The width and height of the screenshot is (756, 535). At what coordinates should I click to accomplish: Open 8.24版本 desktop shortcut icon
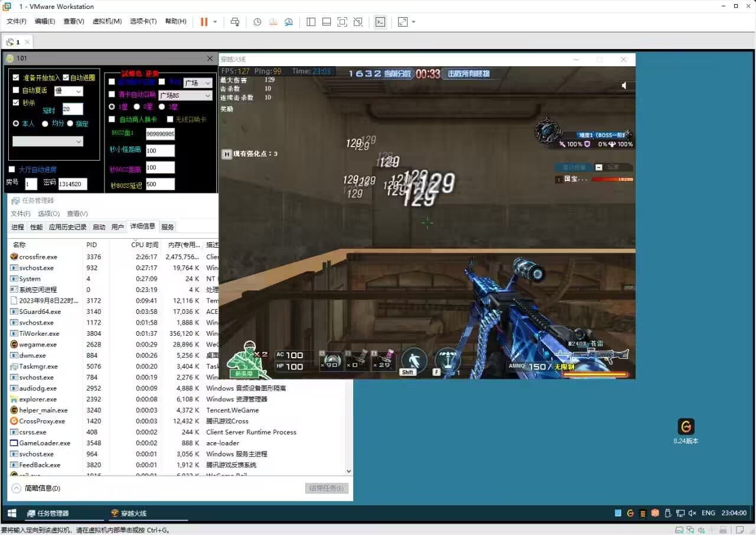point(686,431)
